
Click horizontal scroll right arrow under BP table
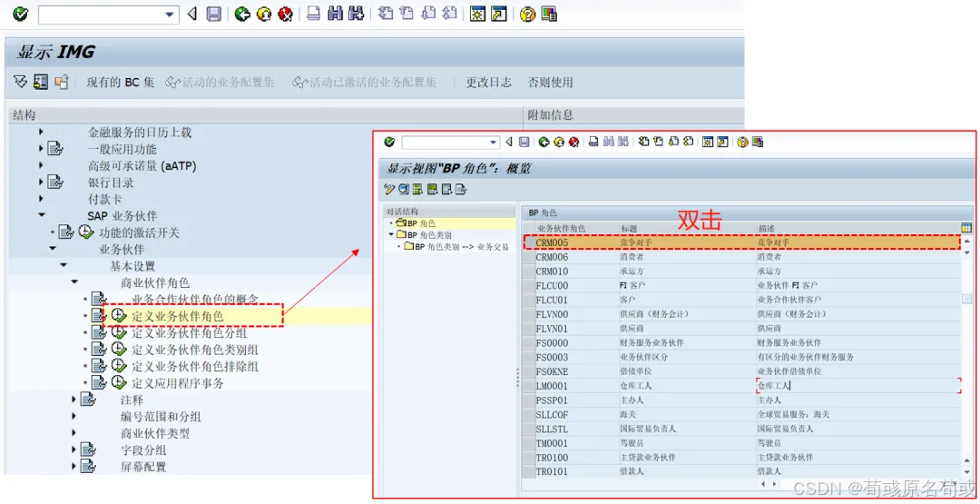point(775,484)
